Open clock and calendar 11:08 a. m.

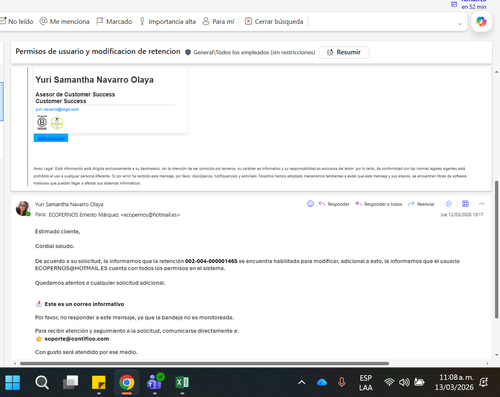454,382
